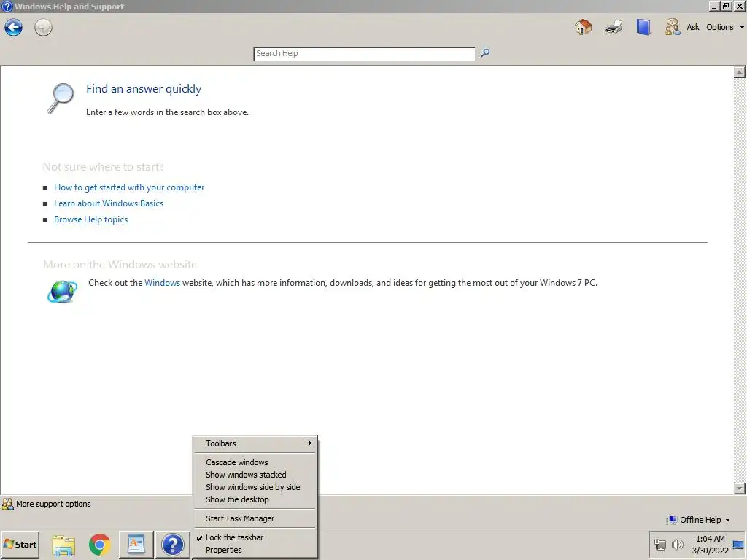
Task: Select the Help and Support taskbar button
Action: (172, 544)
